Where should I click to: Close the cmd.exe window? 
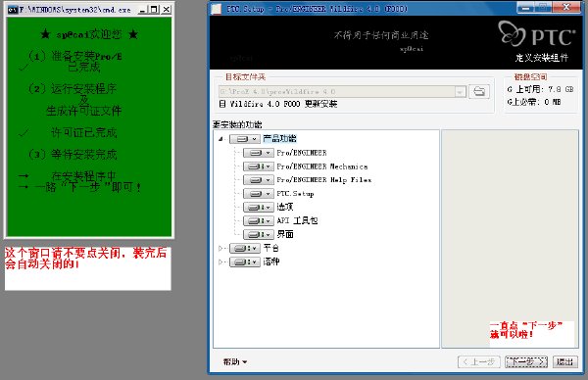coord(167,10)
